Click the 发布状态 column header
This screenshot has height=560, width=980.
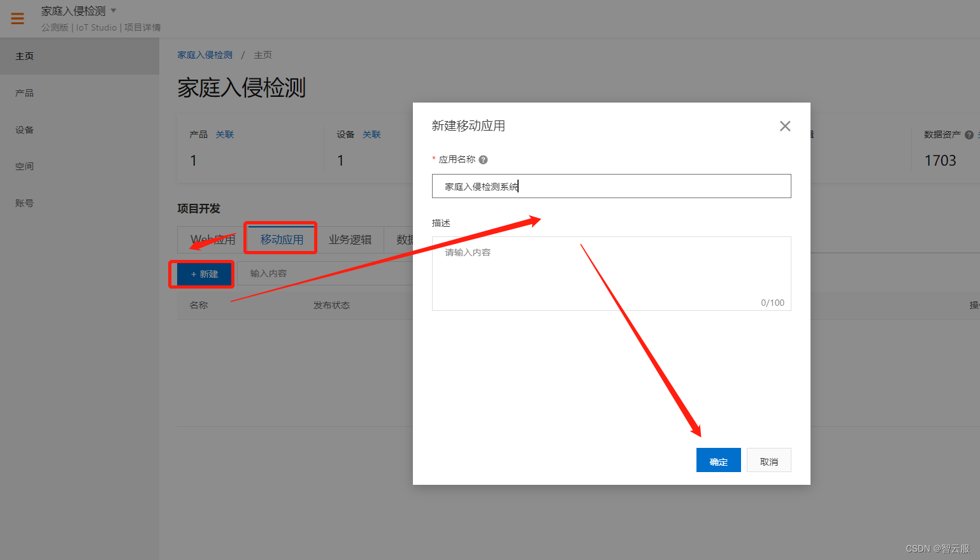pos(331,305)
